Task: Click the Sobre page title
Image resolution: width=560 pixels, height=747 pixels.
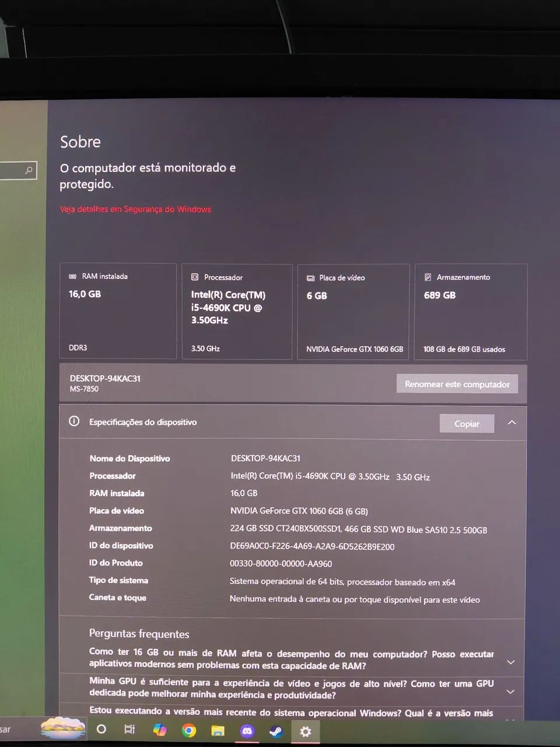Action: click(80, 142)
